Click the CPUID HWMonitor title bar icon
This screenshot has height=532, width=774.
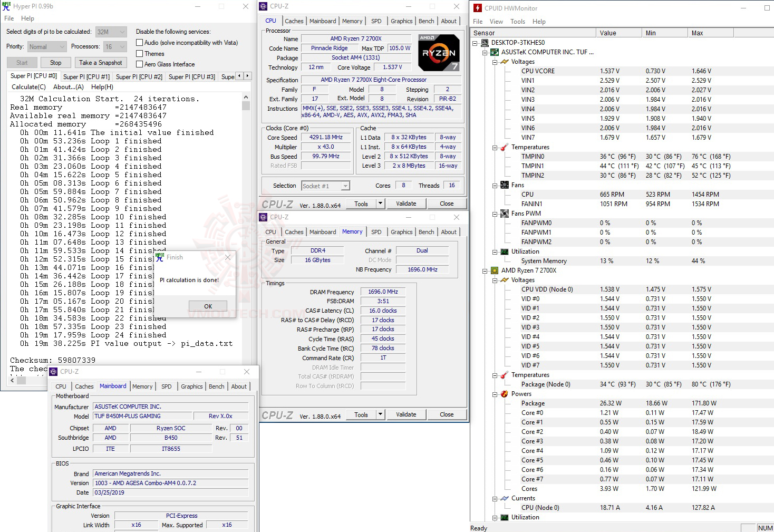[478, 8]
